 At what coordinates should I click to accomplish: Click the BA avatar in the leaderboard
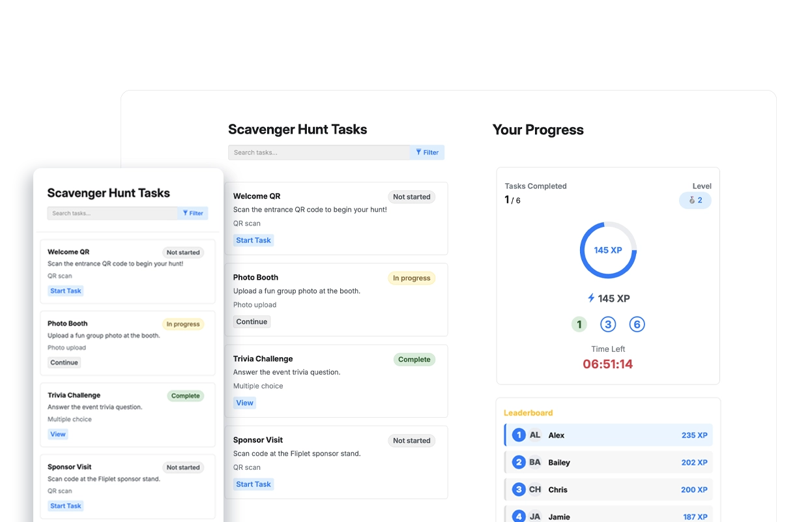pos(535,462)
